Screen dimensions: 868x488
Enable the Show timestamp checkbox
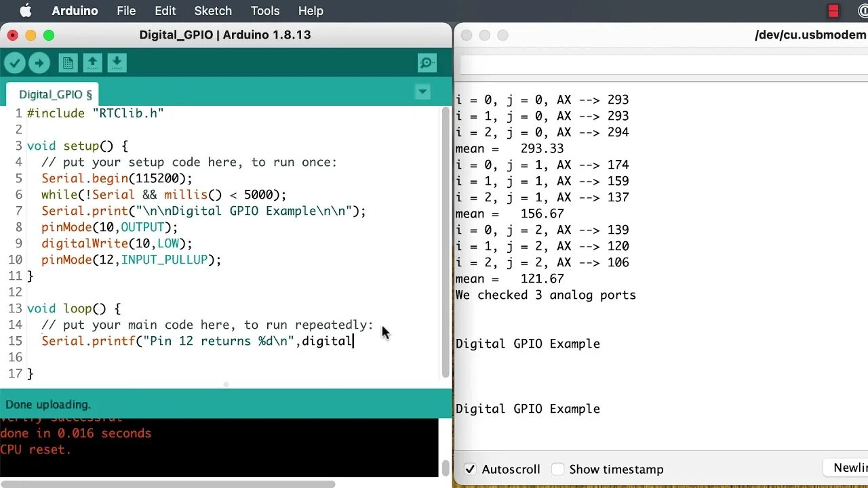click(557, 469)
